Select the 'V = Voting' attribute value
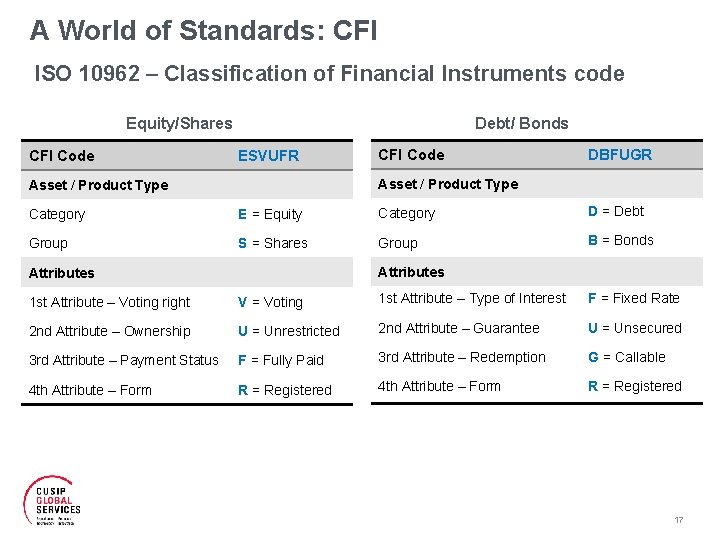720x540 pixels. pos(270,302)
